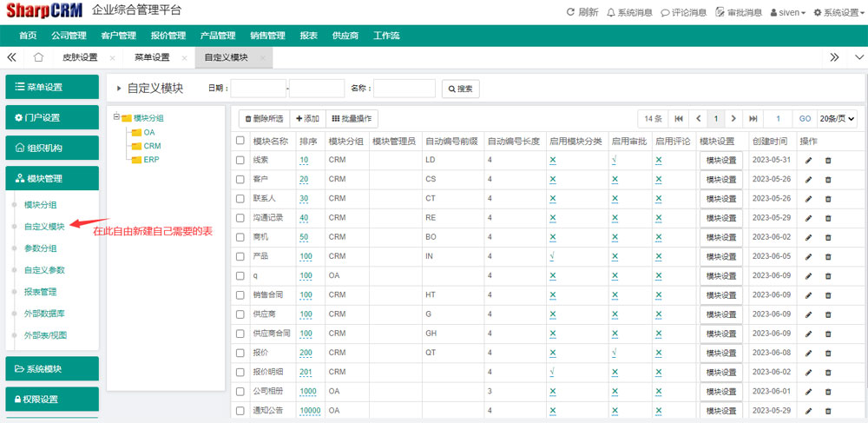Check the checkbox for the 线索 row
The height and width of the screenshot is (423, 868).
pyautogui.click(x=240, y=160)
